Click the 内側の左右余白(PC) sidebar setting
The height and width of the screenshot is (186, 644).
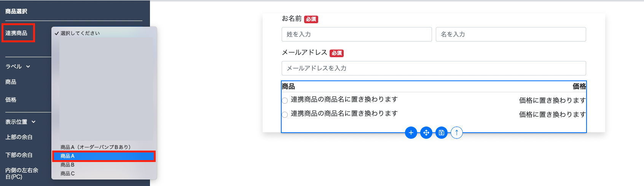point(22,173)
